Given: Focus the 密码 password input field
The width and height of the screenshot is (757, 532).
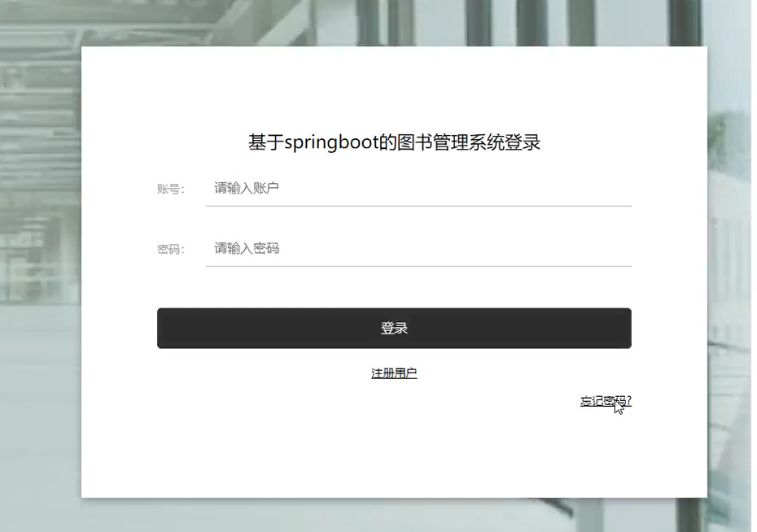Looking at the screenshot, I should click(x=418, y=248).
